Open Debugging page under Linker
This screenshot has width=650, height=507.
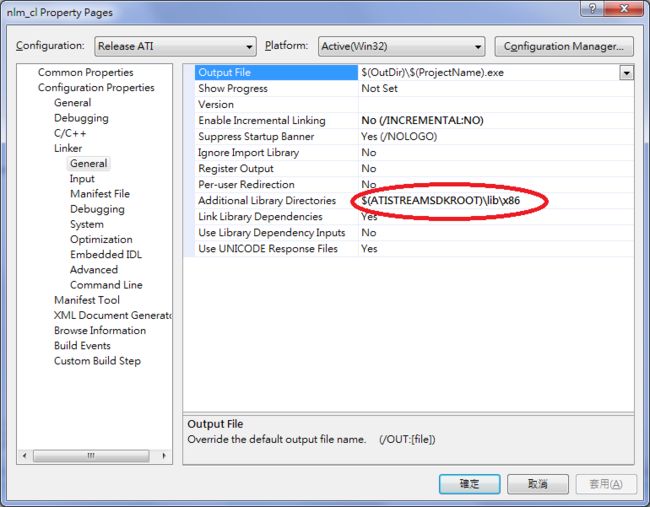click(97, 209)
